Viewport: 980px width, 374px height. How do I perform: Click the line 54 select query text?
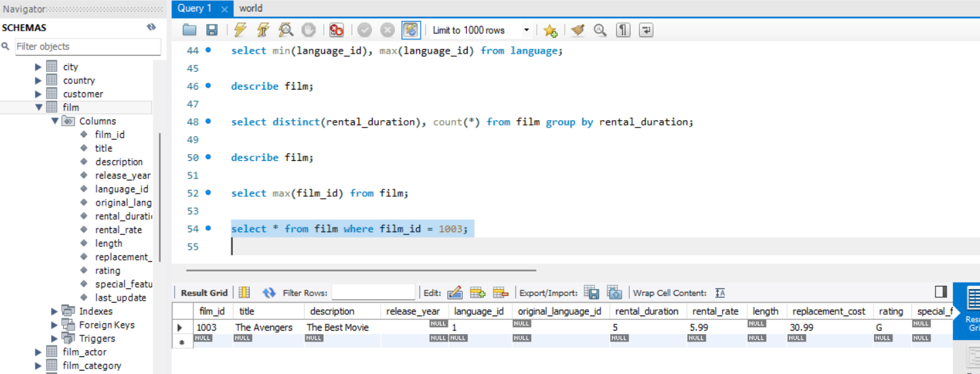pos(350,229)
